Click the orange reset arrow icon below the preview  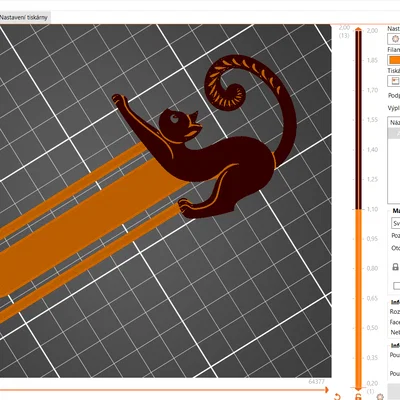pos(337,397)
